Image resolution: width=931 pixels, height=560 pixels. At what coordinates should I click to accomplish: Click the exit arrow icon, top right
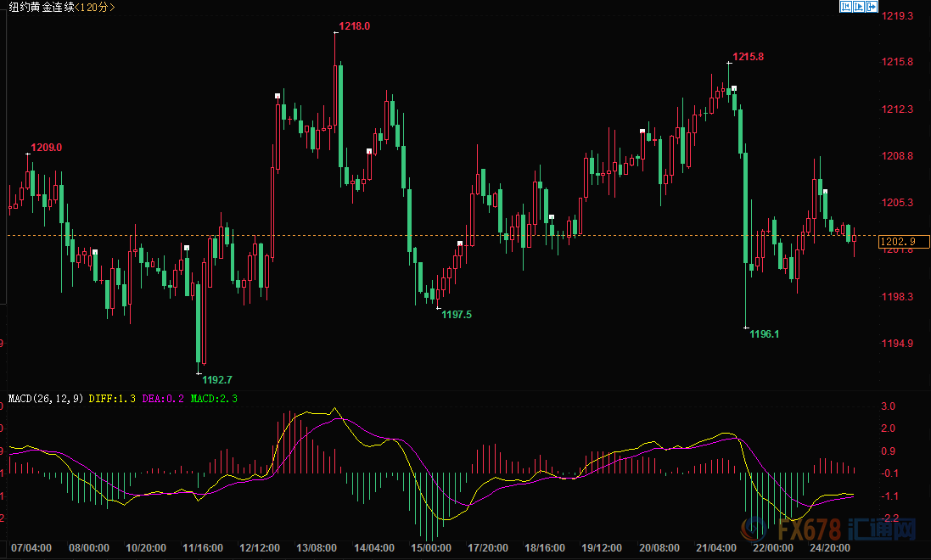[x=872, y=7]
